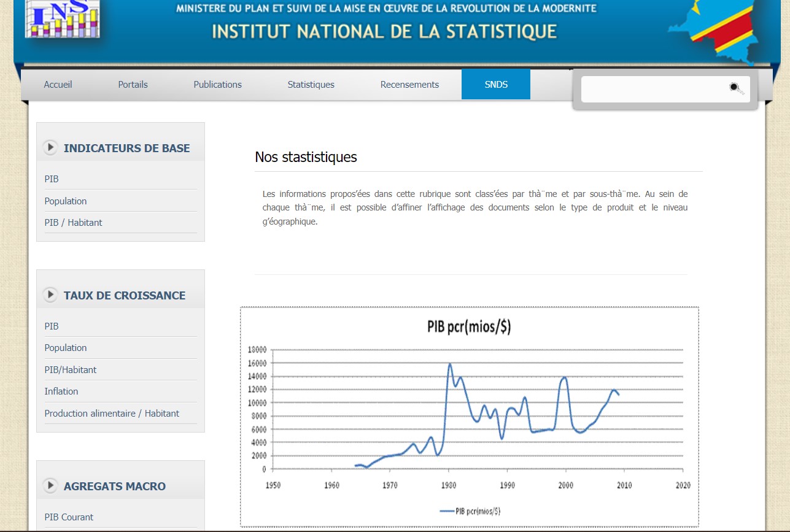790x532 pixels.
Task: Click the DRC flag map icon
Action: pyautogui.click(x=719, y=29)
